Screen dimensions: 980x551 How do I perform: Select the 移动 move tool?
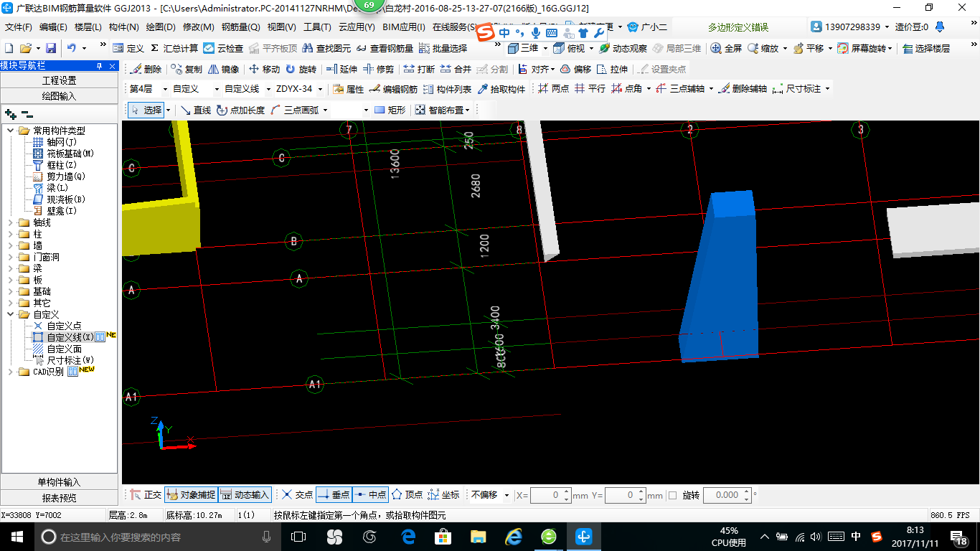(x=264, y=70)
